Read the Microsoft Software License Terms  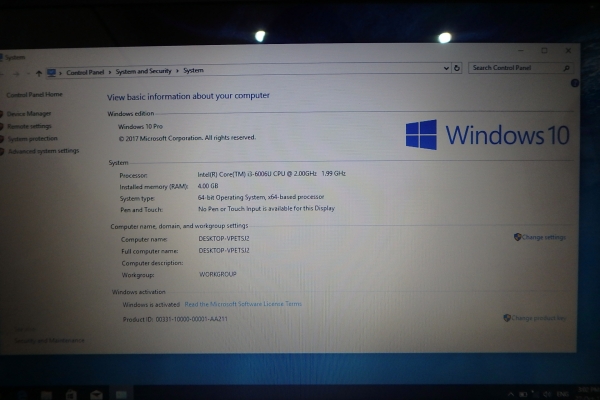(243, 304)
